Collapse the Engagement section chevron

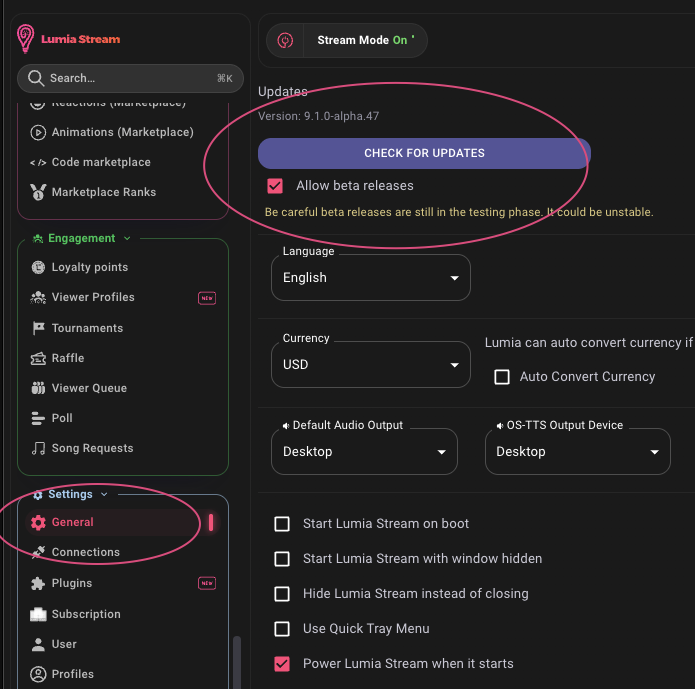[127, 239]
